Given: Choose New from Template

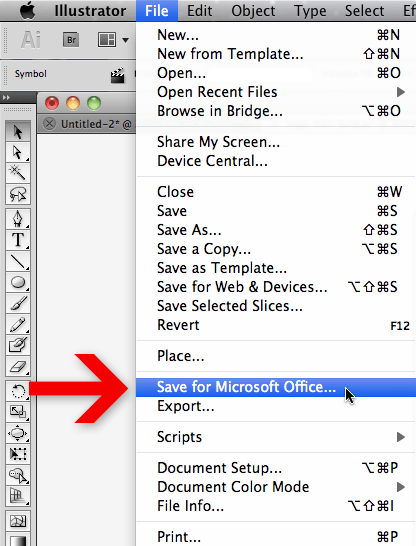Looking at the screenshot, I should tap(276, 54).
